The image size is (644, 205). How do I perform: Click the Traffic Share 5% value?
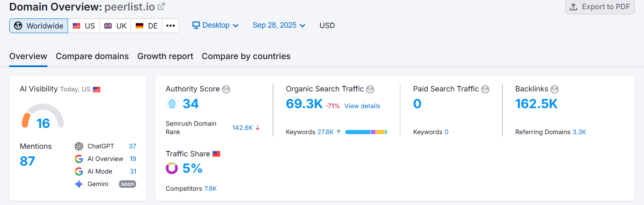(x=192, y=168)
